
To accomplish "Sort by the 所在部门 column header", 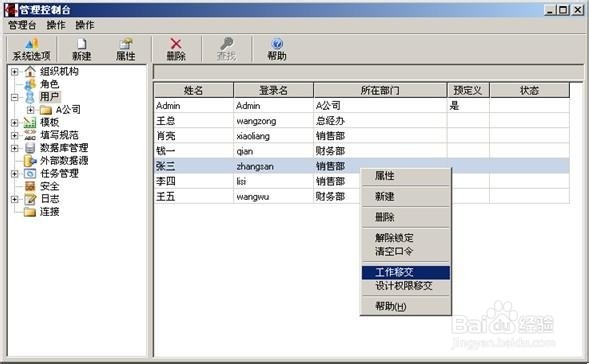I will (380, 91).
